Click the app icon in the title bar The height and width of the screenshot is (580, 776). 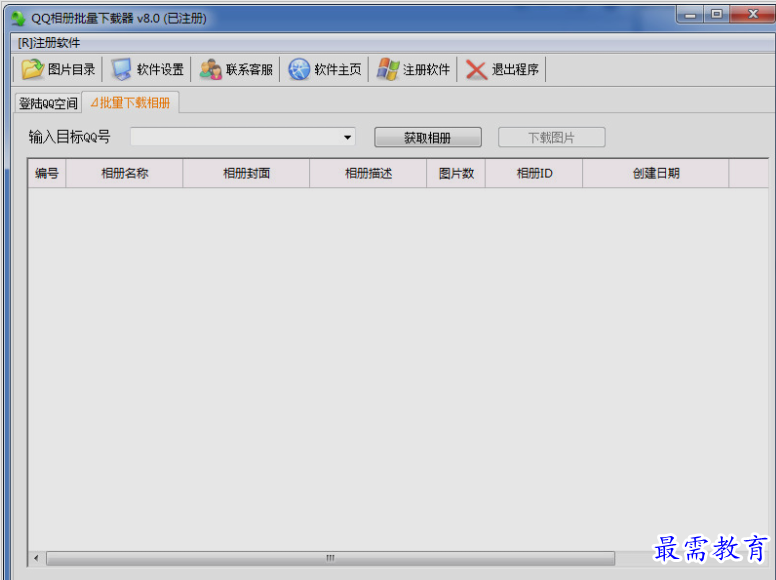[x=18, y=18]
